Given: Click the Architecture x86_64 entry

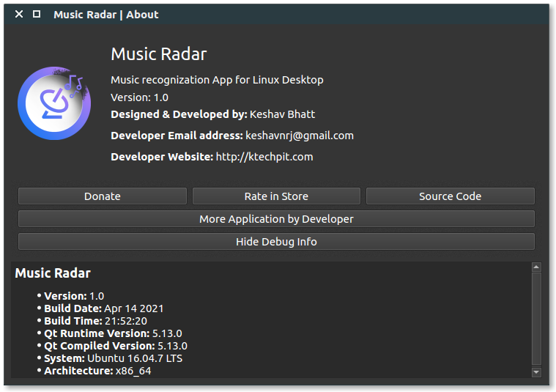Looking at the screenshot, I should [x=97, y=371].
